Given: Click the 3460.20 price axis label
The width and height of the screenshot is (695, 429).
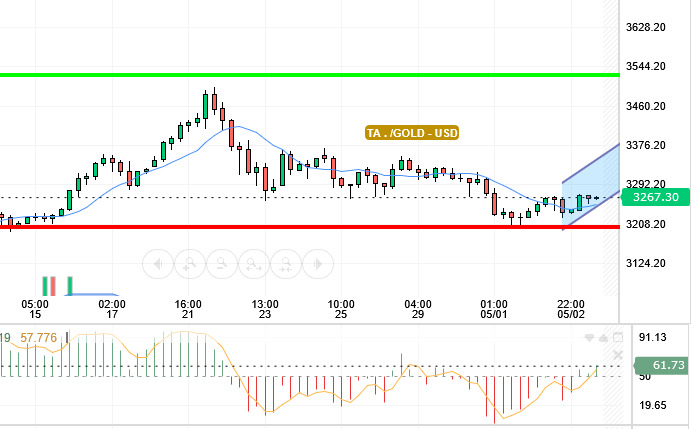Looking at the screenshot, I should click(646, 106).
